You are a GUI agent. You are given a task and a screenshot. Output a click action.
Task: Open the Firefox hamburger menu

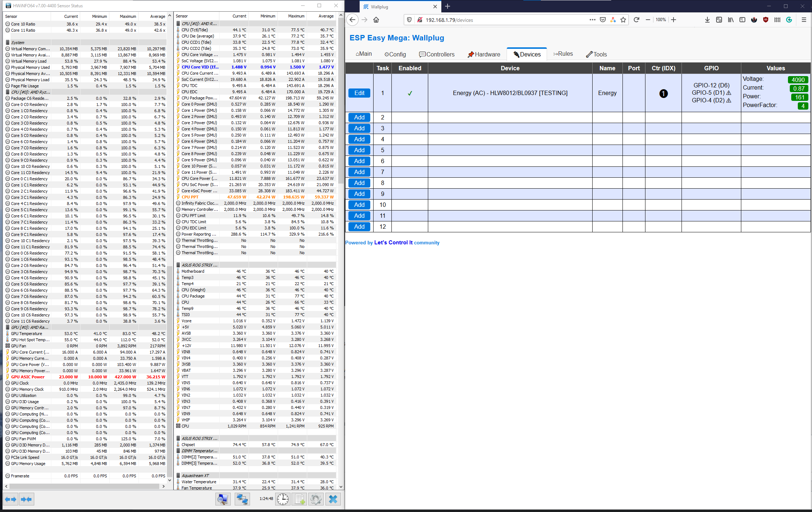coord(804,20)
